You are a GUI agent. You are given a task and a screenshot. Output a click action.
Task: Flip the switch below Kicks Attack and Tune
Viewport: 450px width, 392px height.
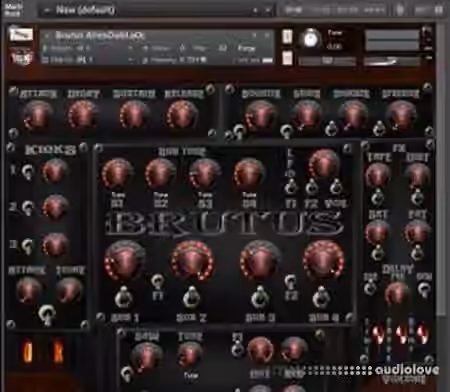[46, 315]
